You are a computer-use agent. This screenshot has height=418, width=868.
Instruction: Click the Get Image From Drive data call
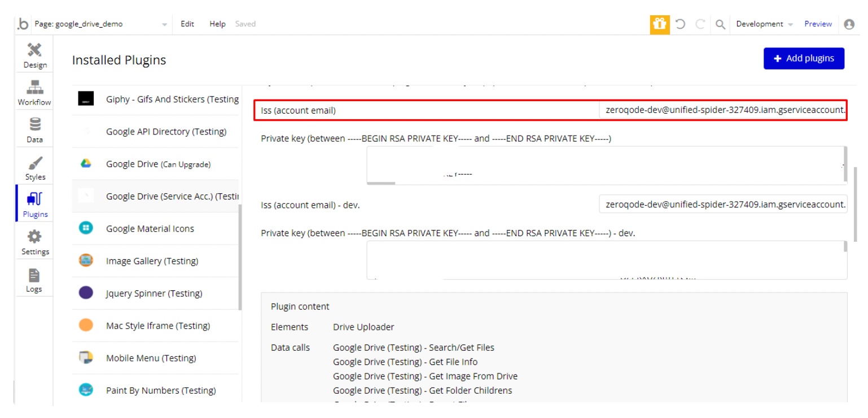click(x=425, y=376)
